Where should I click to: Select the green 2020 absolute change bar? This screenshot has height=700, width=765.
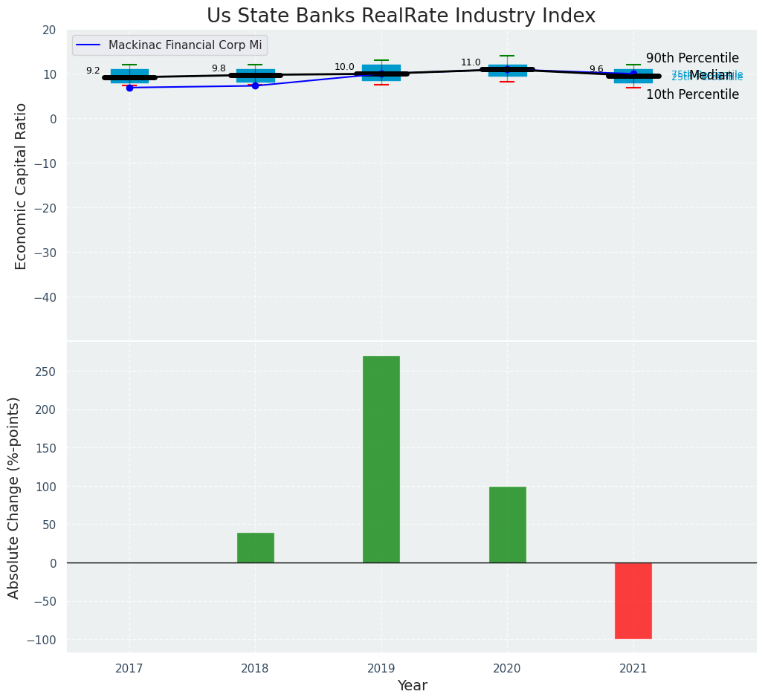[507, 524]
